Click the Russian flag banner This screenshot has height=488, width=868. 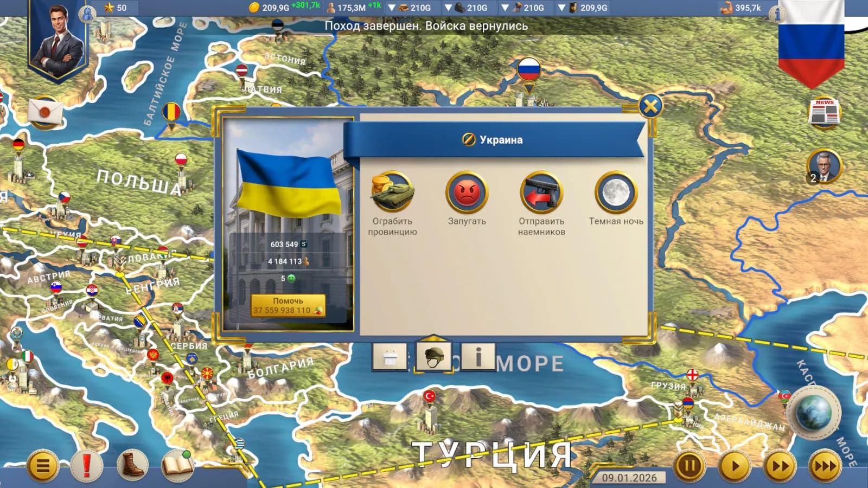point(811,43)
